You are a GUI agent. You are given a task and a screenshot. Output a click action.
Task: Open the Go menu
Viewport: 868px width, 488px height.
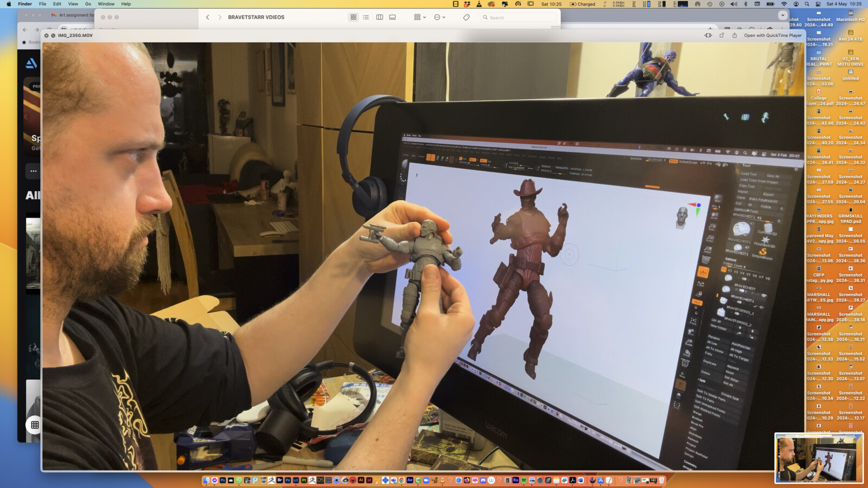(x=88, y=4)
